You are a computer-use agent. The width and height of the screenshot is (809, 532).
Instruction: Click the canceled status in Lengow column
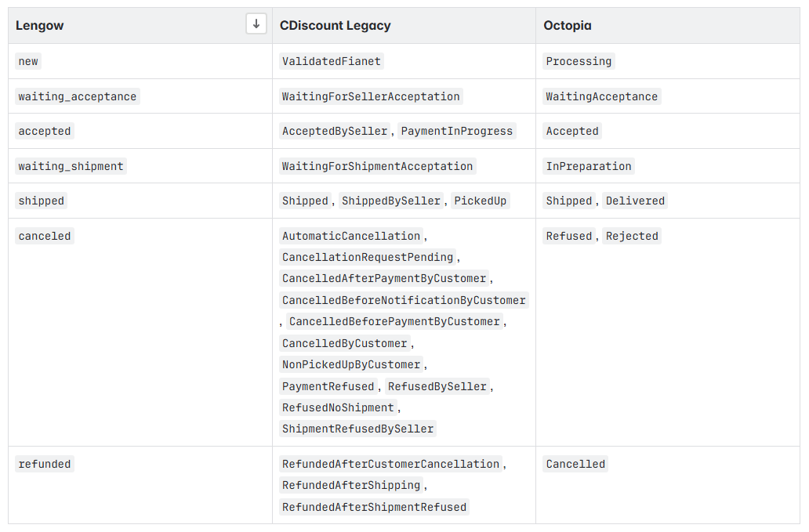coord(45,236)
